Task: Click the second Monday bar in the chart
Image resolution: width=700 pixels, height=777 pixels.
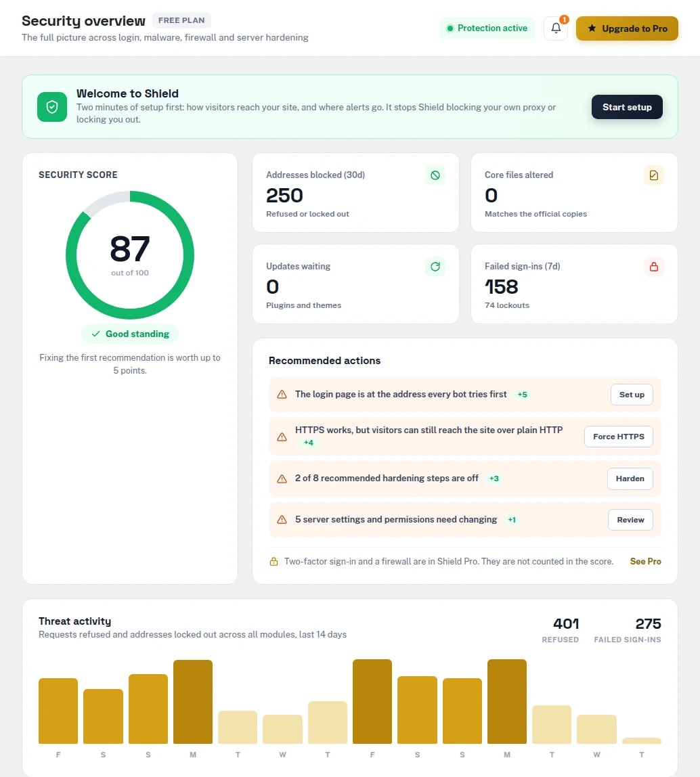Action: coord(506,702)
